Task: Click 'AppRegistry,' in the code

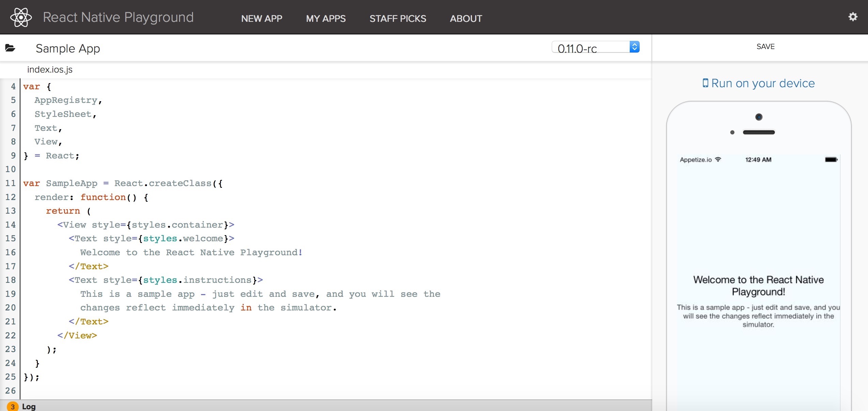Action: click(68, 100)
